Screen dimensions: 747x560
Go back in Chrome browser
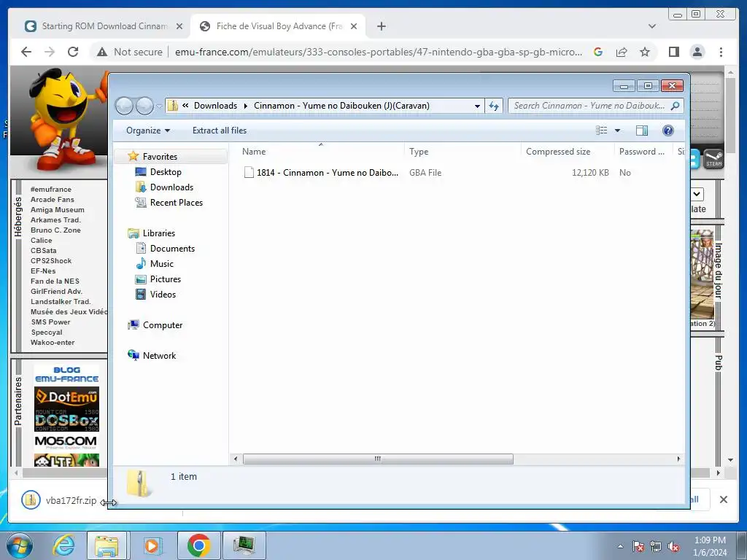point(26,52)
